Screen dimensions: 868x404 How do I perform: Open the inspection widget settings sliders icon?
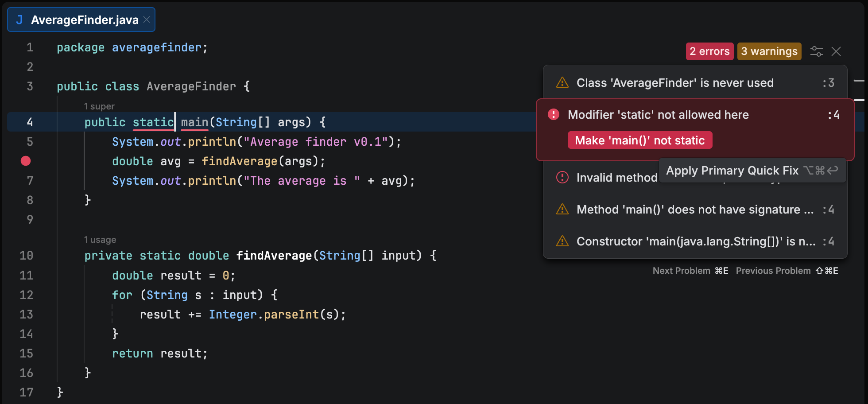pyautogui.click(x=817, y=51)
